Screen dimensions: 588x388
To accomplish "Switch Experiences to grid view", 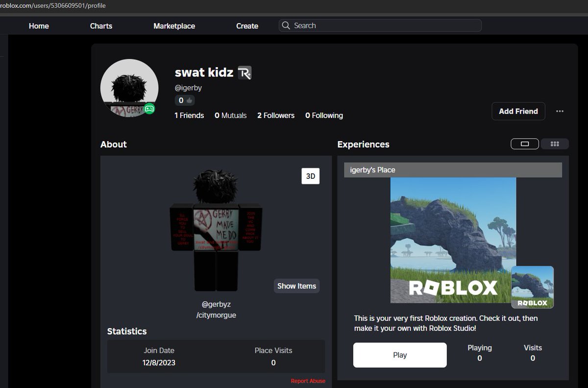I will [555, 144].
